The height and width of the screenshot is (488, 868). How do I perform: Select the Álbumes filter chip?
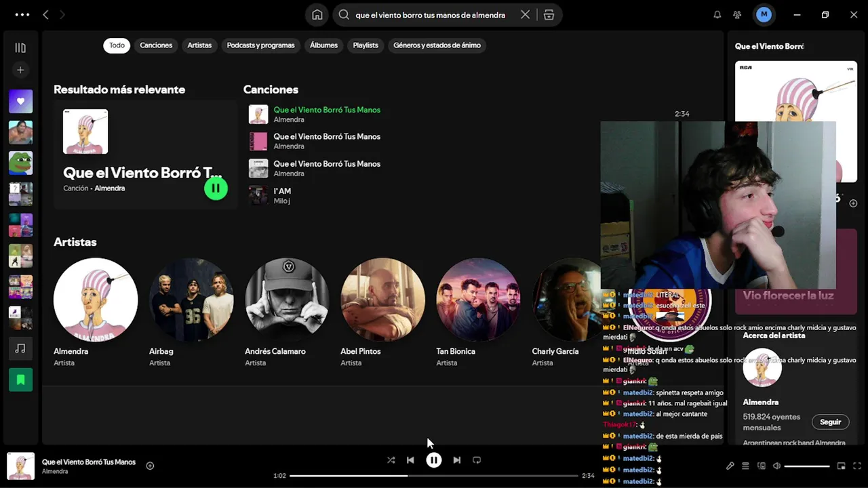pos(323,45)
